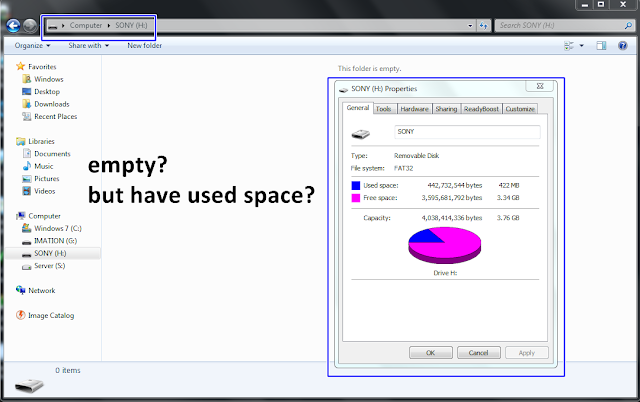Click the magenta Free space color box
This screenshot has height=402, width=640.
(356, 198)
